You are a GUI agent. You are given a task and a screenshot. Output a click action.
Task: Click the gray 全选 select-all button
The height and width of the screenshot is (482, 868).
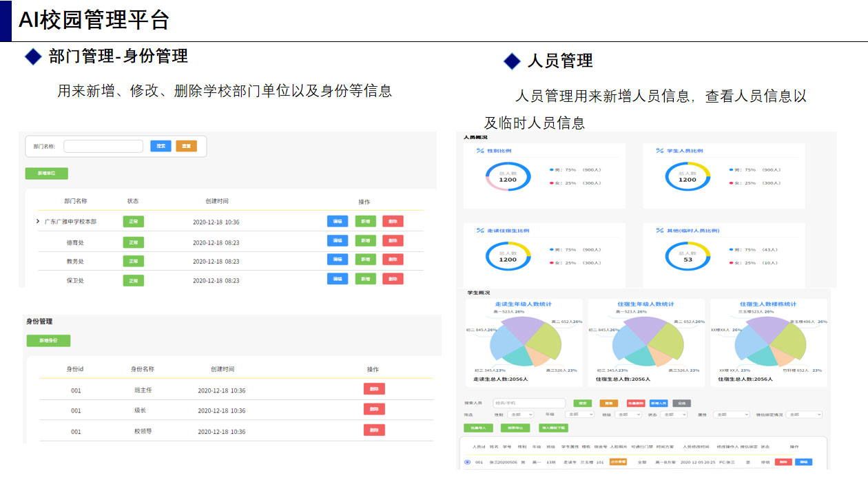pos(681,403)
